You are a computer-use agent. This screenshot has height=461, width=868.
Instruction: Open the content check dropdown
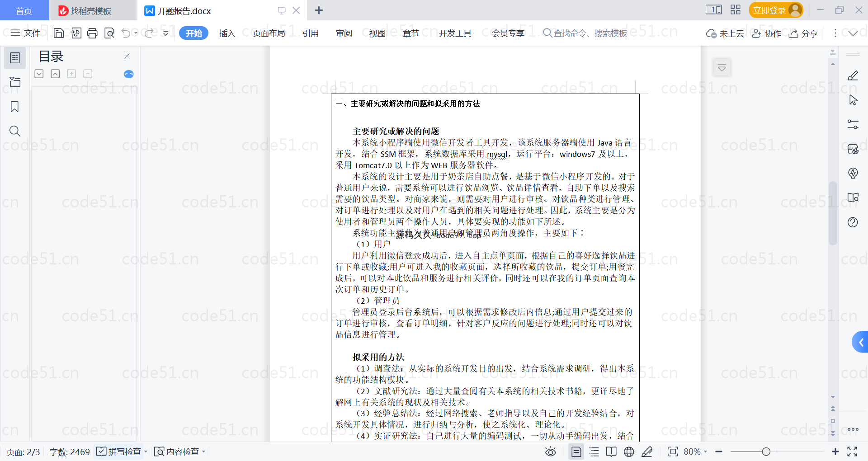click(204, 452)
